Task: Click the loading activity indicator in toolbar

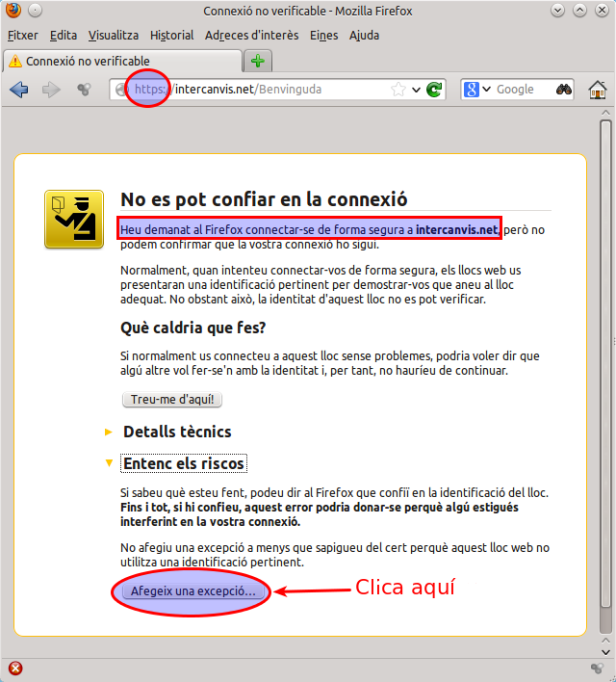Action: [84, 90]
